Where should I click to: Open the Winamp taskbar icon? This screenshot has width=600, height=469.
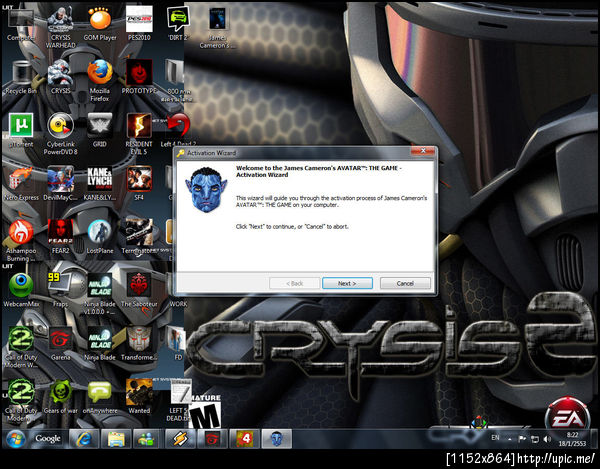[x=180, y=439]
